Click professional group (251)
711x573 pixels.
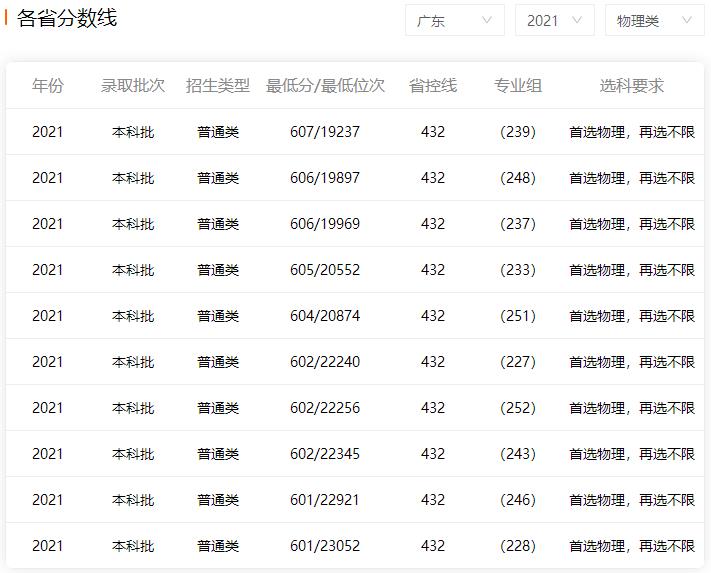coord(518,316)
